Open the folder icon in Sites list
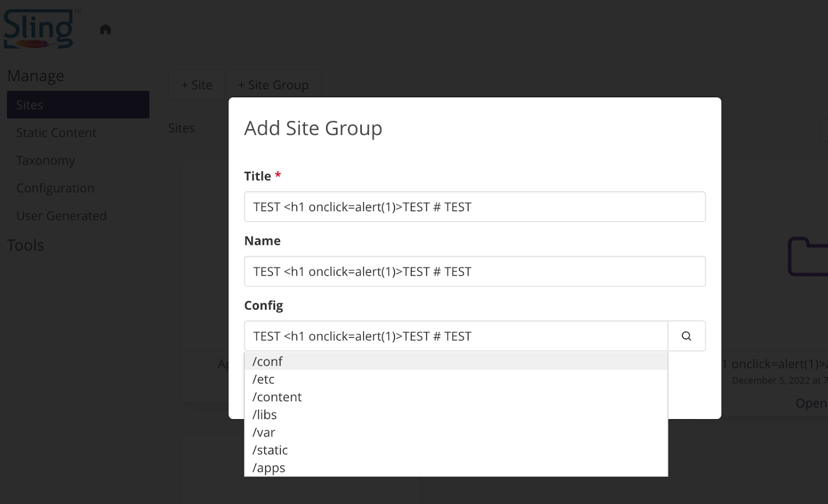This screenshot has height=504, width=828. point(808,257)
